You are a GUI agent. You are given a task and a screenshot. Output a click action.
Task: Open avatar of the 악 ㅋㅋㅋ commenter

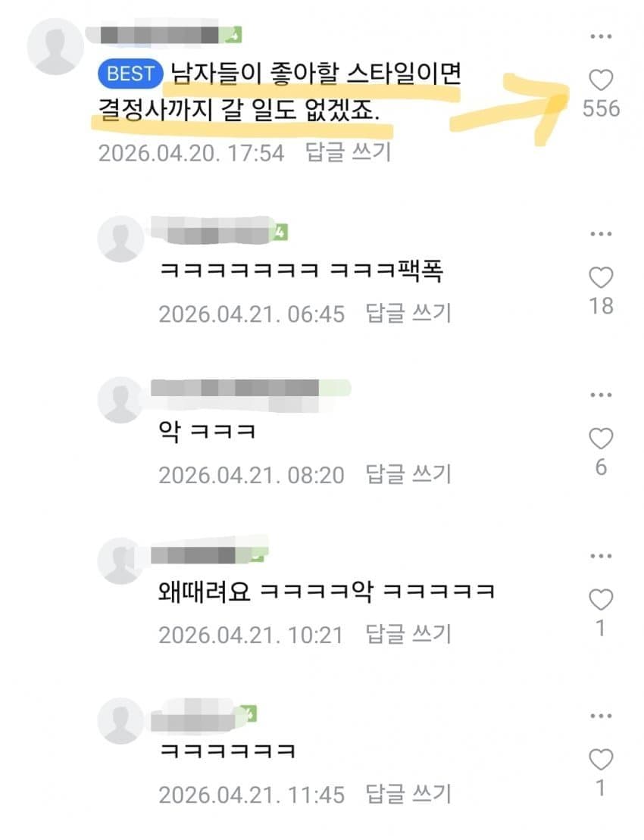tap(121, 400)
